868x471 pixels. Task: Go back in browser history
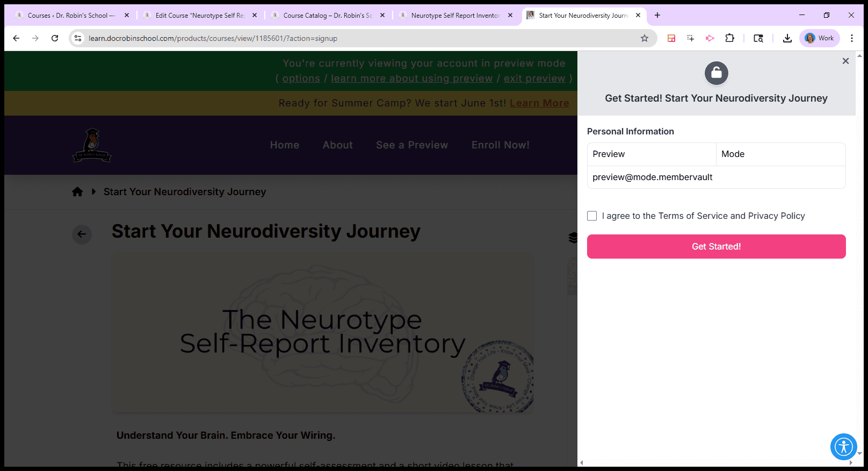[x=16, y=38]
